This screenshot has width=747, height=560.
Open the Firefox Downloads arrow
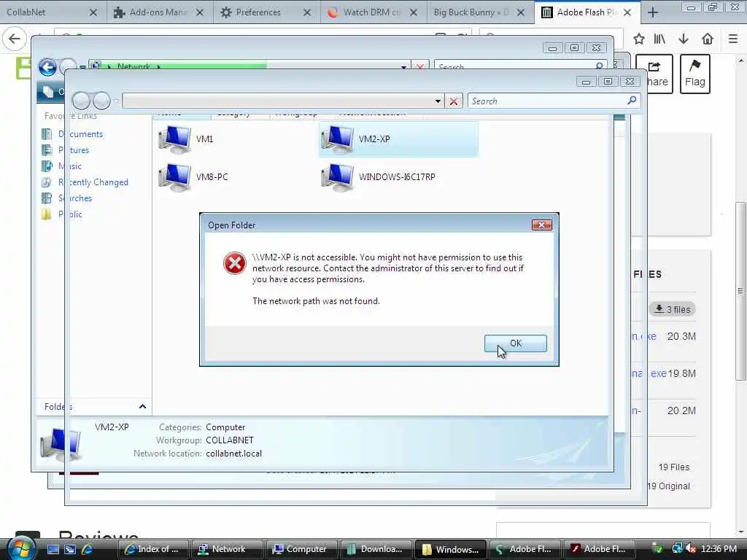pos(684,39)
